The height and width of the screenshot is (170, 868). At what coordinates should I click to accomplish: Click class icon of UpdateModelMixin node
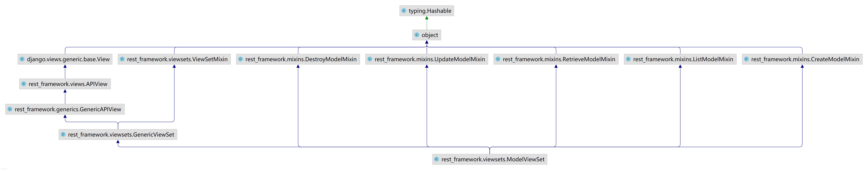370,59
